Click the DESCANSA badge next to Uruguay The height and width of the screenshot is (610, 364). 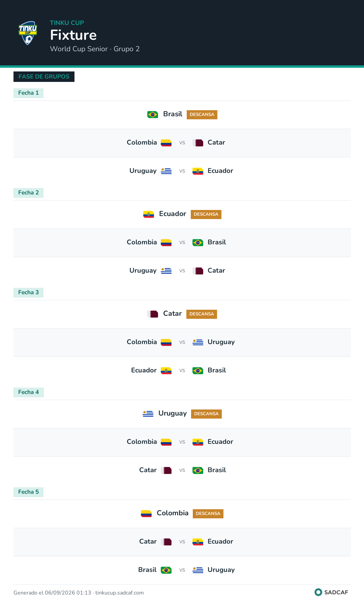click(206, 414)
